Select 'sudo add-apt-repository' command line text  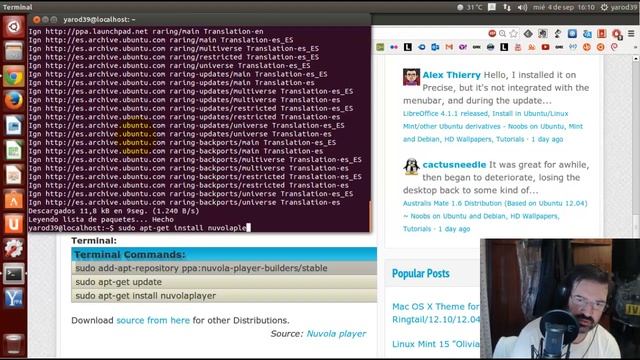click(x=201, y=268)
